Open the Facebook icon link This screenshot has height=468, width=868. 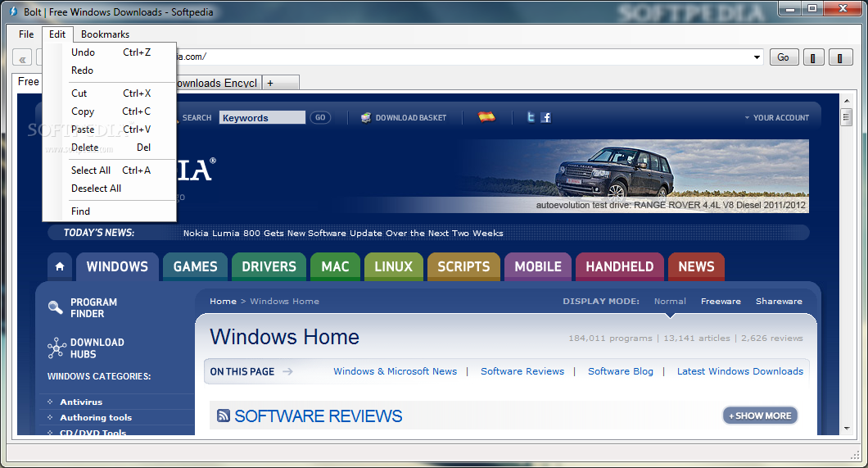coord(546,117)
